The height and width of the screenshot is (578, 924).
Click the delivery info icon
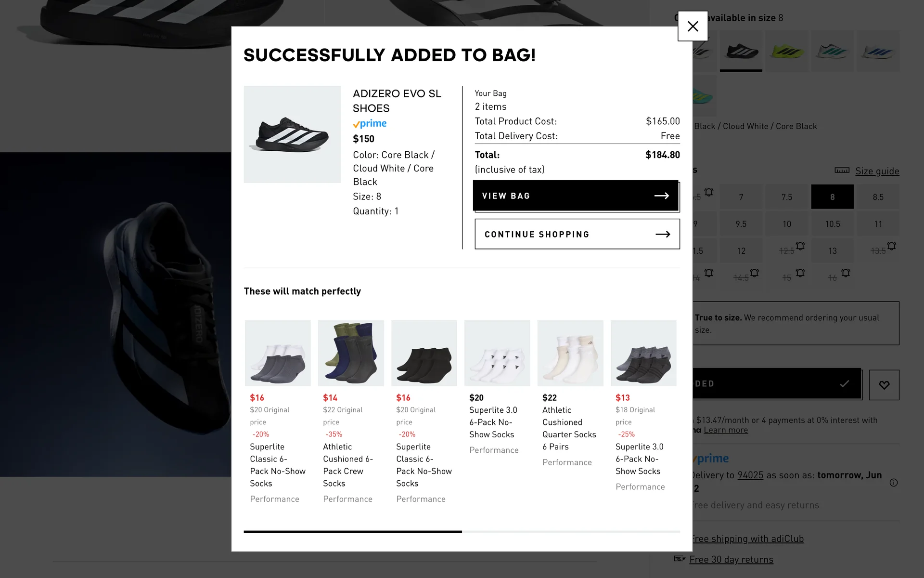click(894, 483)
